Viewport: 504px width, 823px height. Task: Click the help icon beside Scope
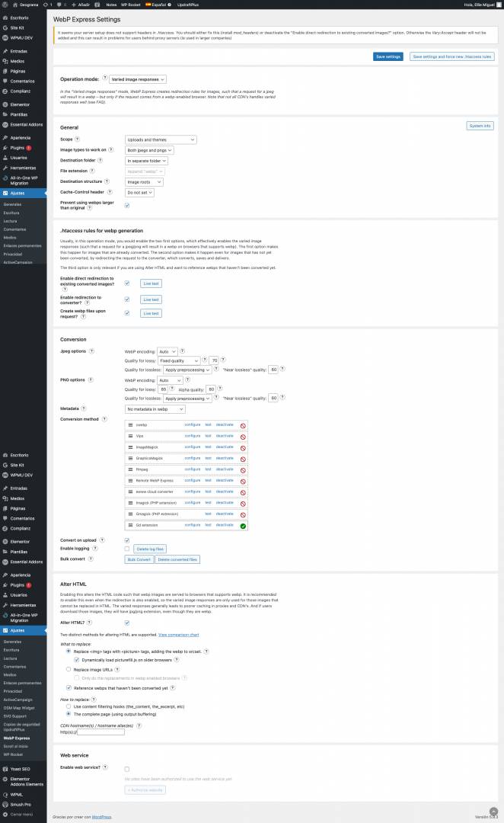pyautogui.click(x=77, y=139)
